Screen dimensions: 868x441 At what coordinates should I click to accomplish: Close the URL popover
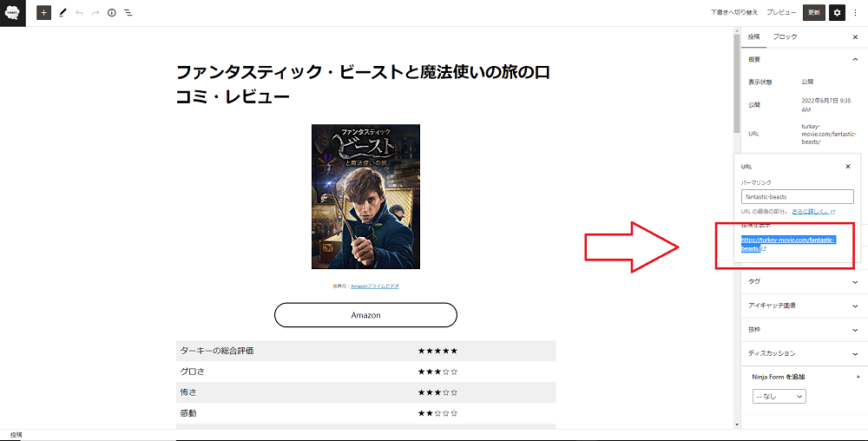(x=847, y=167)
